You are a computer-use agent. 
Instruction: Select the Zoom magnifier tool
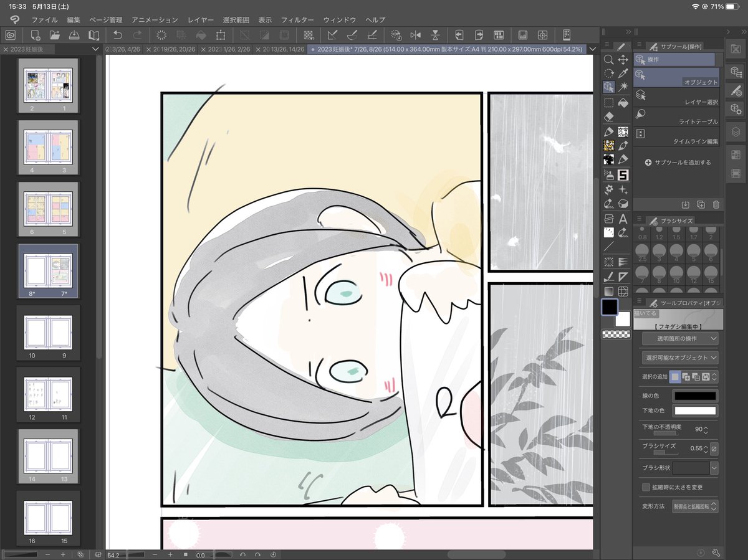point(609,60)
